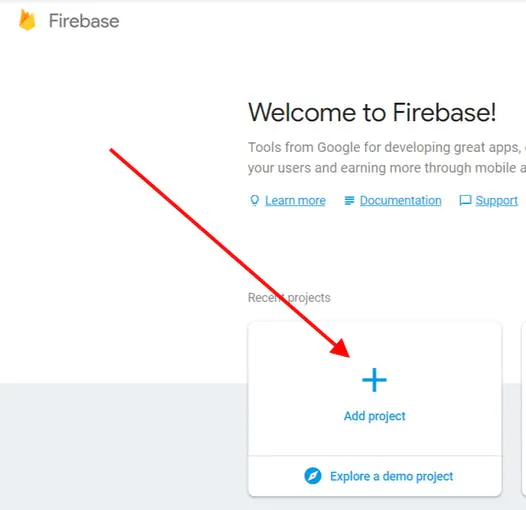
Task: Select the partially visible card at right edge
Action: [x=524, y=408]
